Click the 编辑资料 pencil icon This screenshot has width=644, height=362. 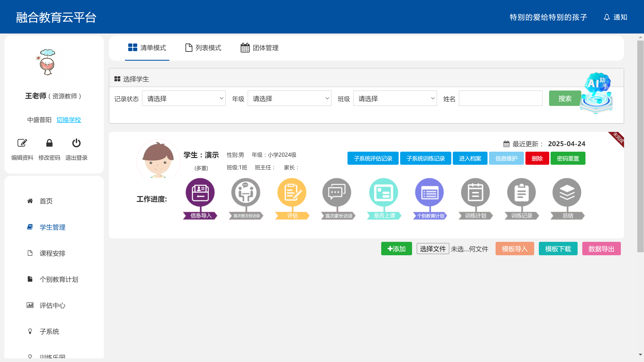[x=22, y=143]
